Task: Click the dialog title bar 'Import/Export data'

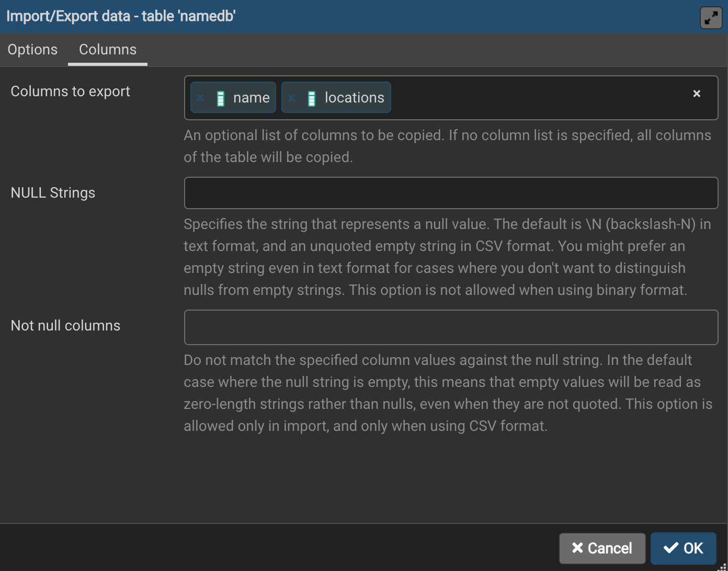Action: coord(121,16)
